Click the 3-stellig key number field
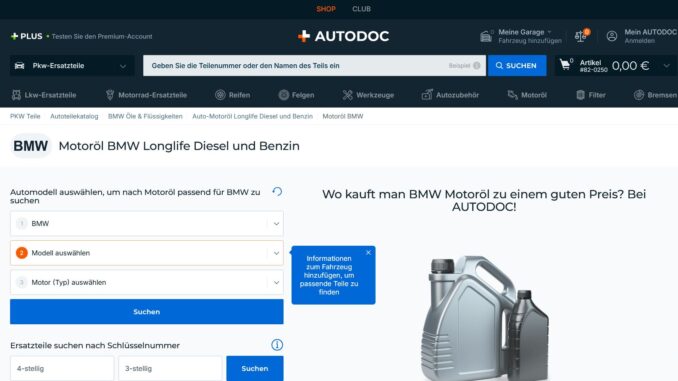 (x=170, y=368)
